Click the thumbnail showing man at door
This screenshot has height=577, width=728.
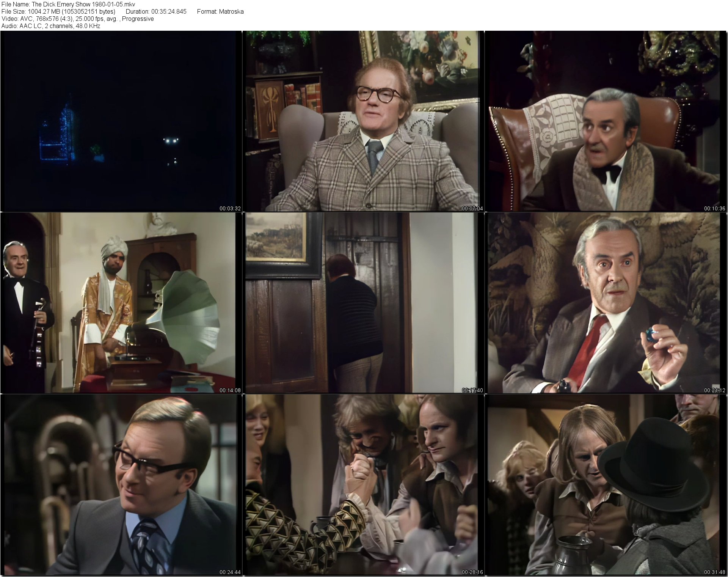[363, 302]
